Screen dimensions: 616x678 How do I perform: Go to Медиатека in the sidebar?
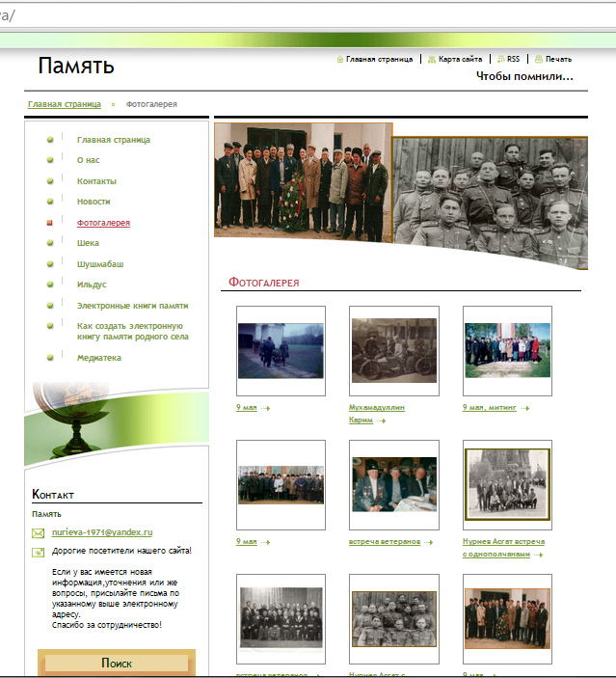(x=98, y=358)
